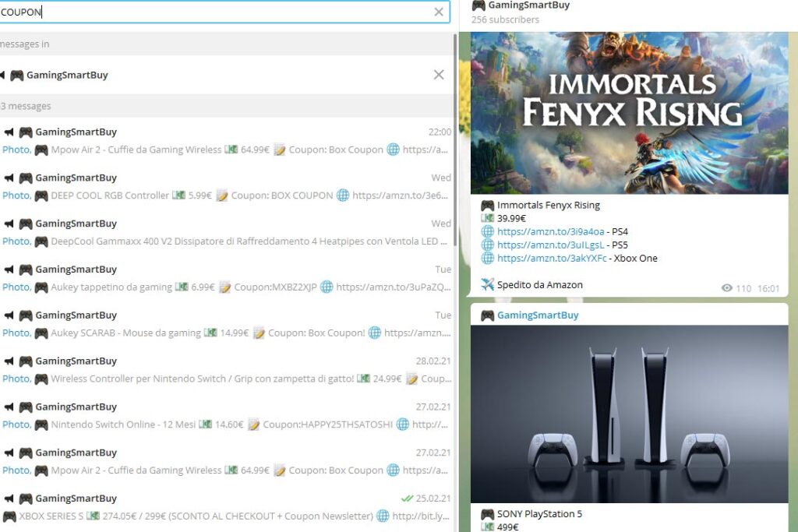Clear the COUPON search text

(x=438, y=12)
